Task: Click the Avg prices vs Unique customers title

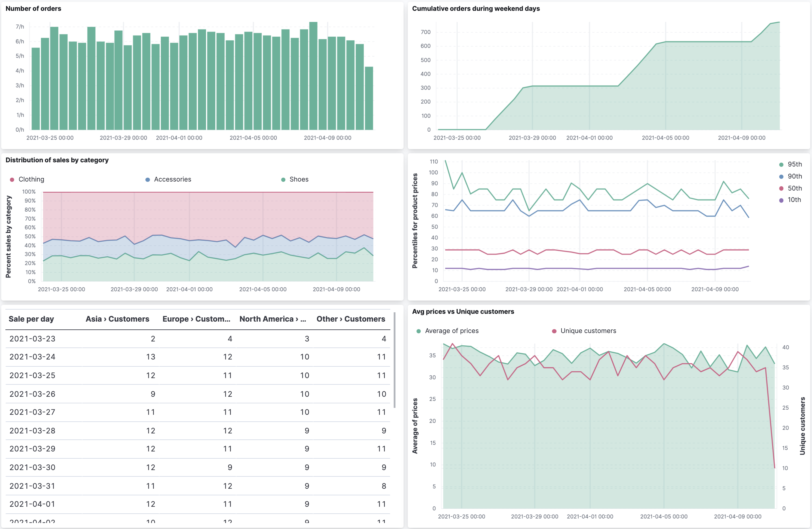Action: [463, 311]
